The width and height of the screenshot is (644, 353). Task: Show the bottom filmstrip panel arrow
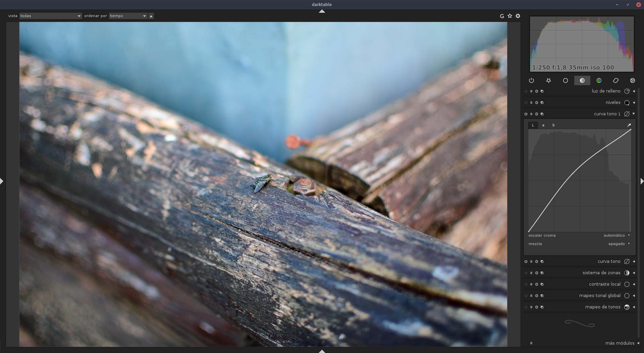pyautogui.click(x=322, y=351)
